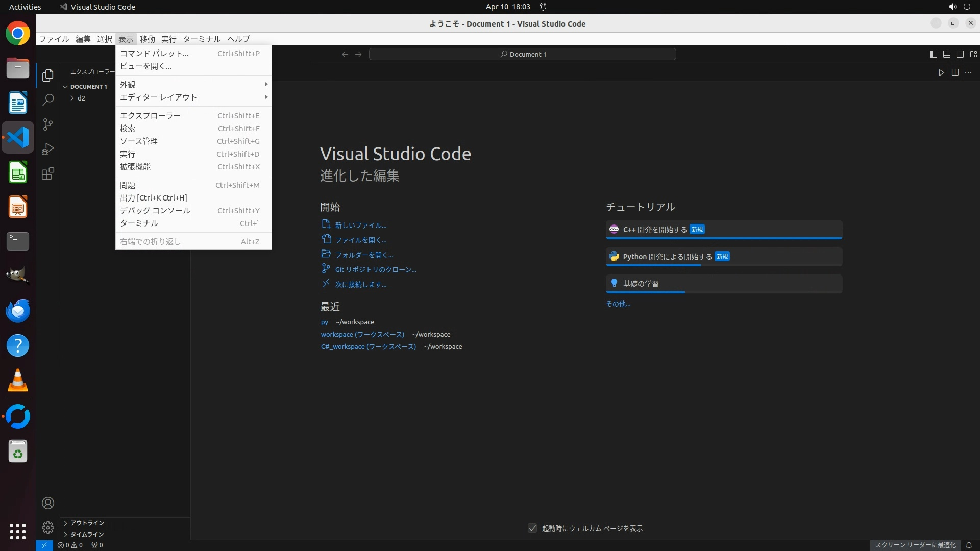Toggle the bottom panel layout icon
980x551 pixels.
(x=946, y=54)
